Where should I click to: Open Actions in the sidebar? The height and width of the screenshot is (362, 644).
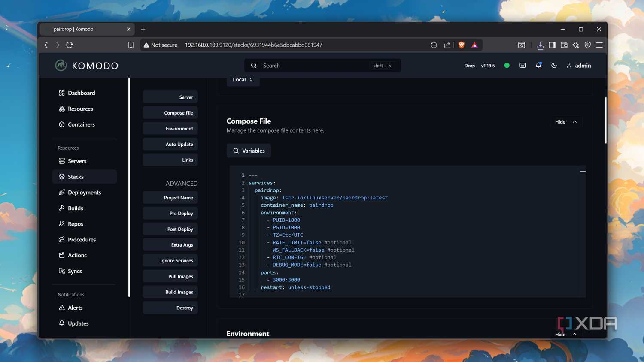[x=84, y=256]
